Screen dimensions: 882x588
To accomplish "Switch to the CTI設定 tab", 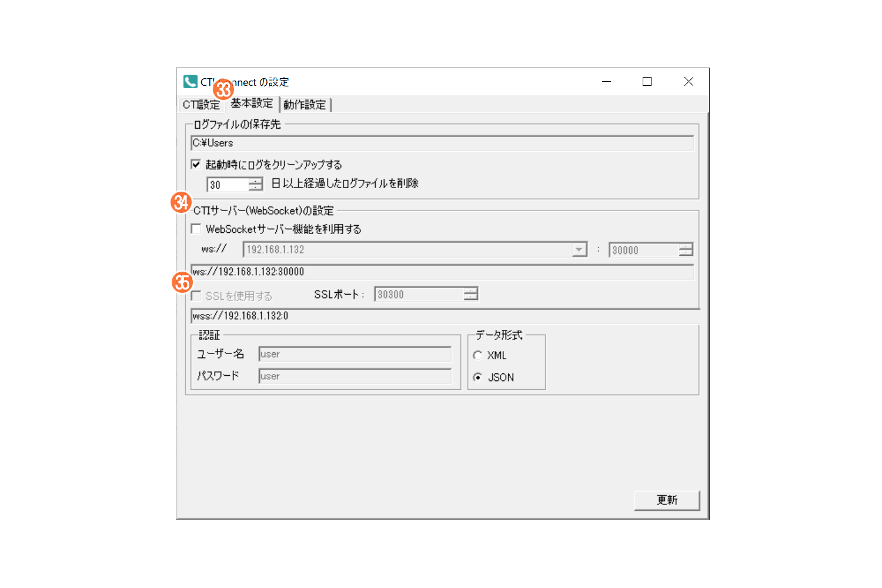I will coord(201,105).
